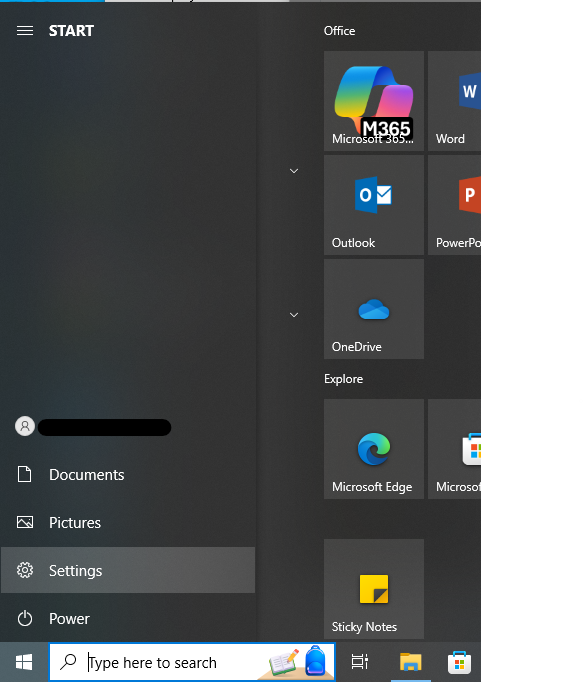Image resolution: width=583 pixels, height=682 pixels.
Task: Click the user account avatar
Action: point(25,426)
